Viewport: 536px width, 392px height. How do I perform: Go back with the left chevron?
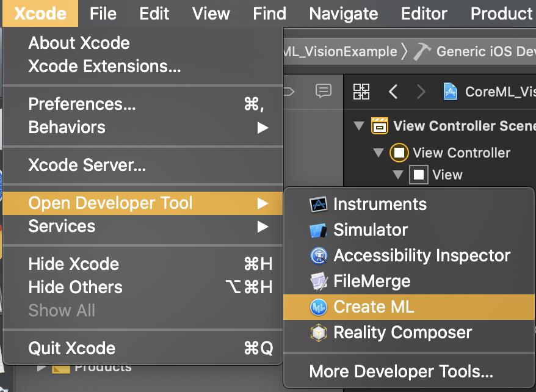(393, 92)
